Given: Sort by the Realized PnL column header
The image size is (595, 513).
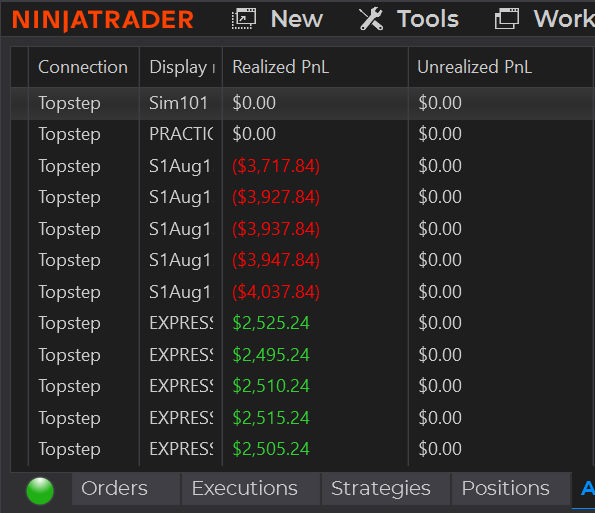Looking at the screenshot, I should [x=315, y=67].
